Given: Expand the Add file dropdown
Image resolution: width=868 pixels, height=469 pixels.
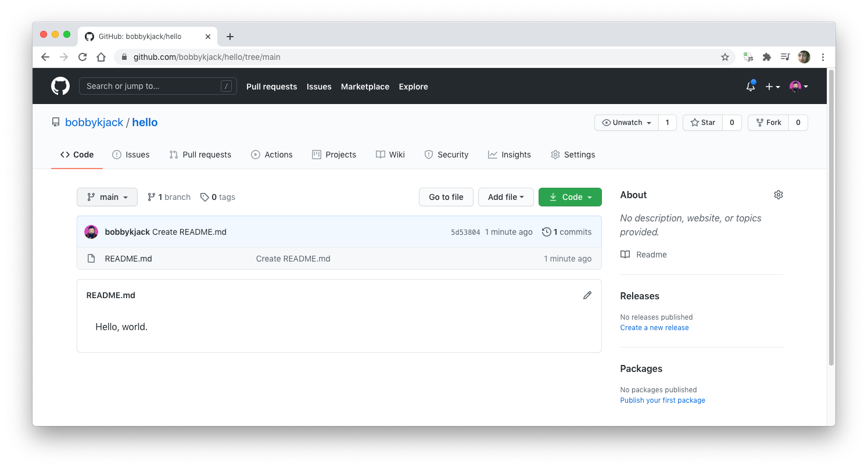Looking at the screenshot, I should (x=505, y=197).
